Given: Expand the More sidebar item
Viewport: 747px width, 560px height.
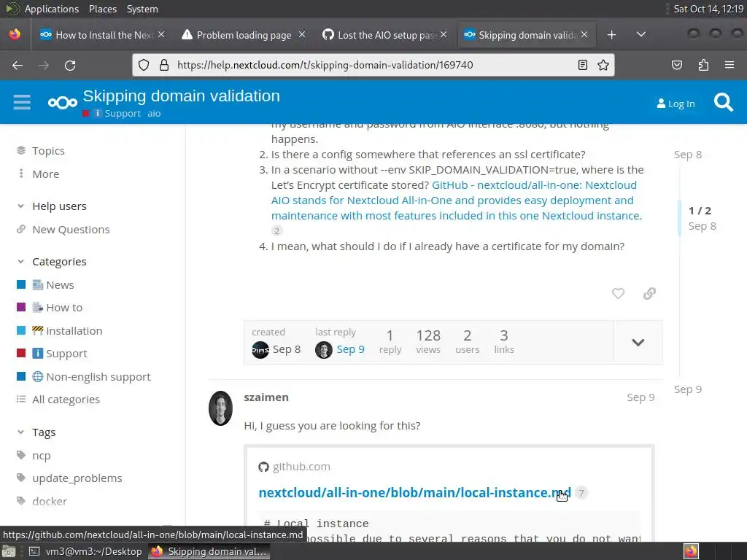Looking at the screenshot, I should tap(46, 174).
